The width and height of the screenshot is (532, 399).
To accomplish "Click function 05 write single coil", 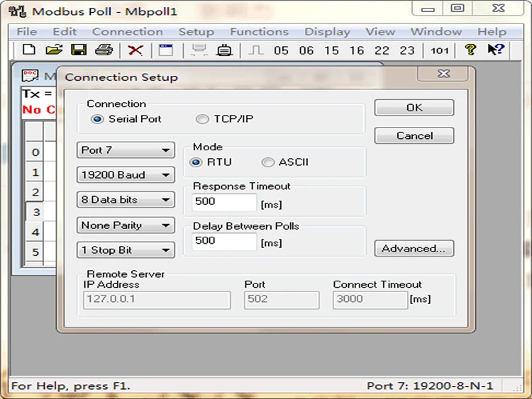I will tap(282, 50).
